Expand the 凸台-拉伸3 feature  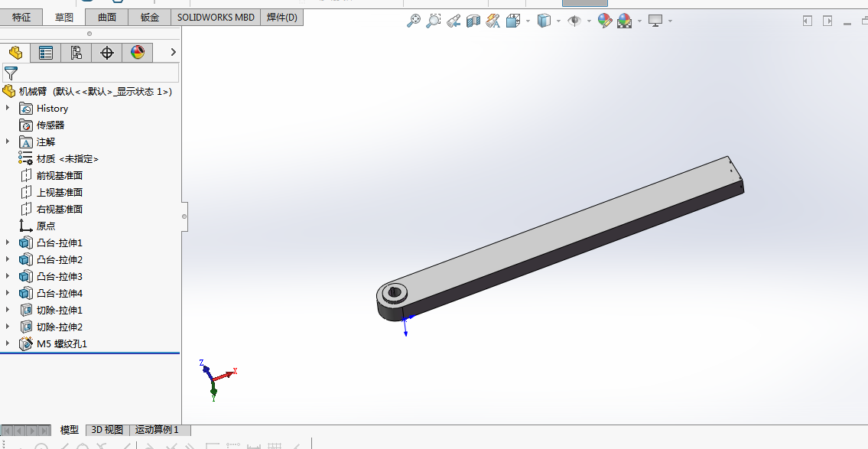pyautogui.click(x=8, y=276)
